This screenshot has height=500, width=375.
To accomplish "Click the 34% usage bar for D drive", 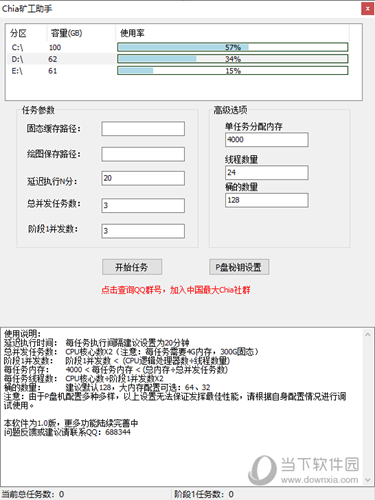I will pos(233,59).
